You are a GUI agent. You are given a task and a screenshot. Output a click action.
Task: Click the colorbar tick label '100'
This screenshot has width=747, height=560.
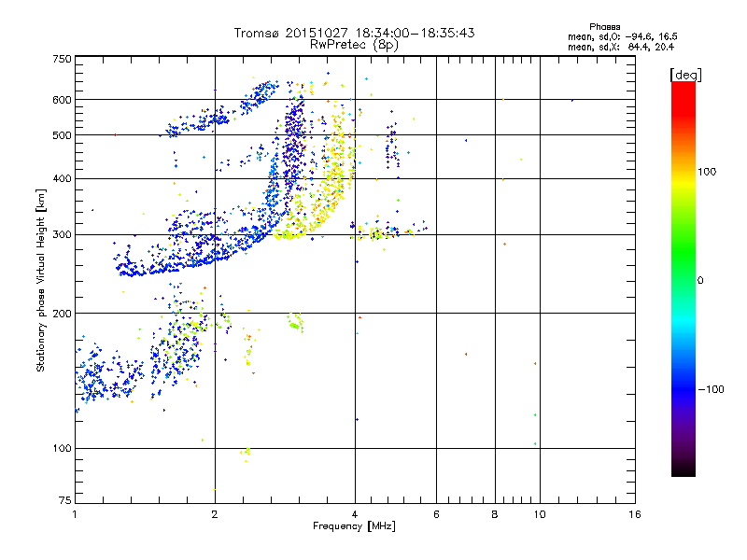pyautogui.click(x=707, y=172)
